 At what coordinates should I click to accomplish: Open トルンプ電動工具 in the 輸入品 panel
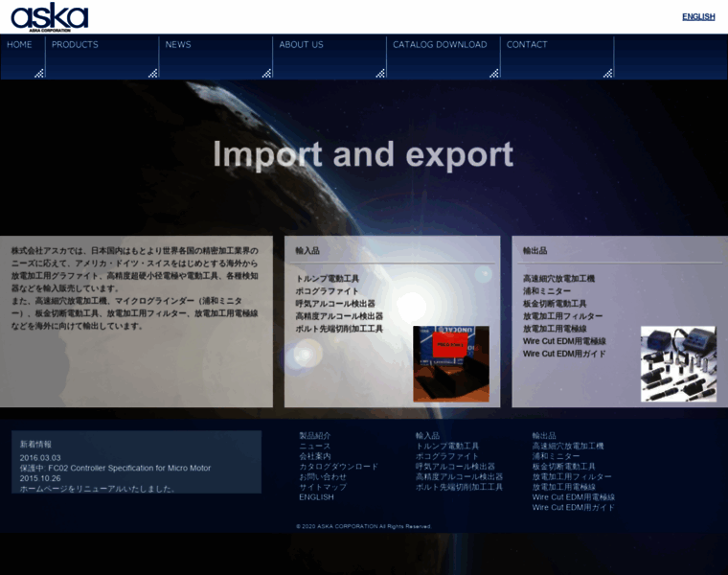(x=328, y=279)
